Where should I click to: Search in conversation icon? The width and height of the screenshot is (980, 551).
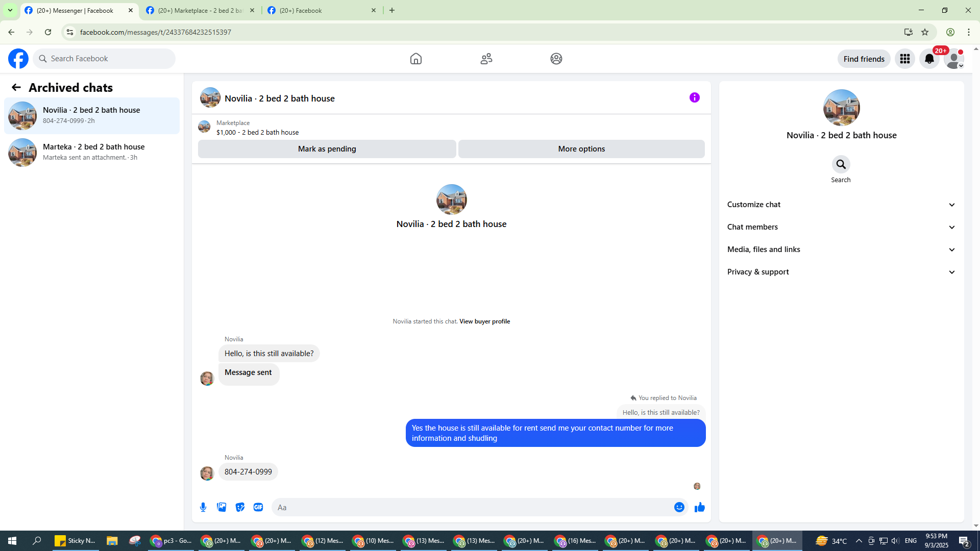tap(841, 164)
